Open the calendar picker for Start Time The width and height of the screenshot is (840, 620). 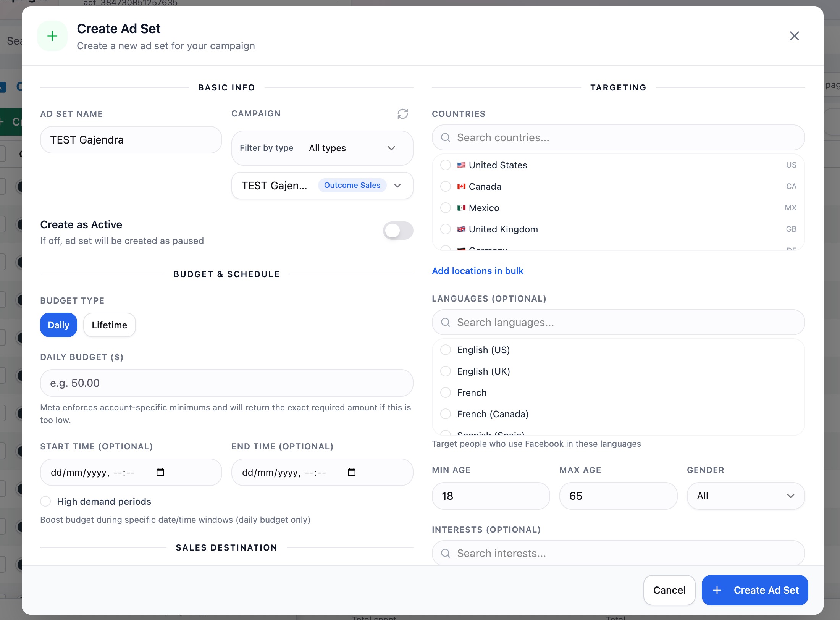click(161, 472)
